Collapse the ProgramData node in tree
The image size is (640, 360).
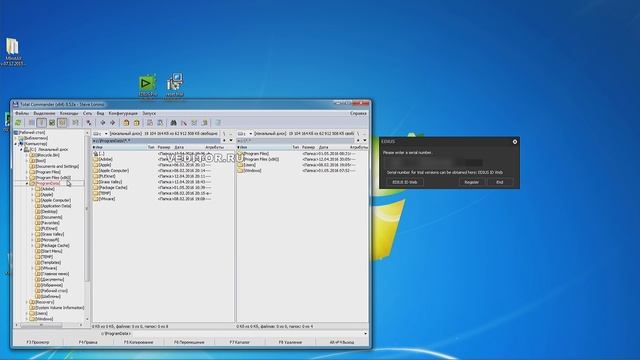click(27, 184)
